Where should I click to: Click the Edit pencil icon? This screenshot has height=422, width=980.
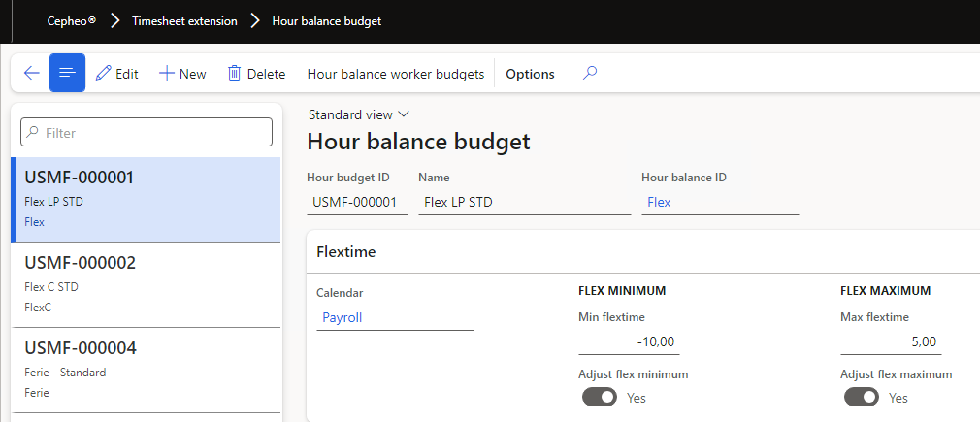click(x=104, y=74)
